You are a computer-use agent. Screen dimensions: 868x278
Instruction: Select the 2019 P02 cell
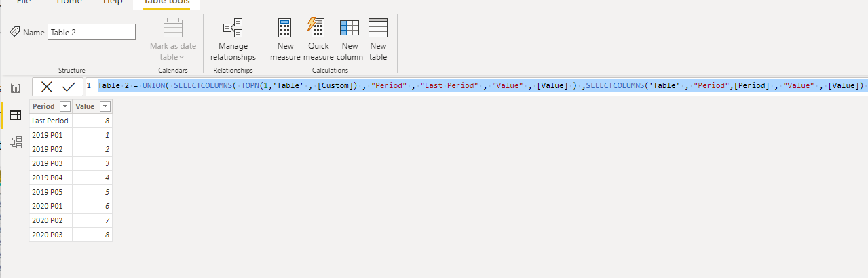click(51, 149)
